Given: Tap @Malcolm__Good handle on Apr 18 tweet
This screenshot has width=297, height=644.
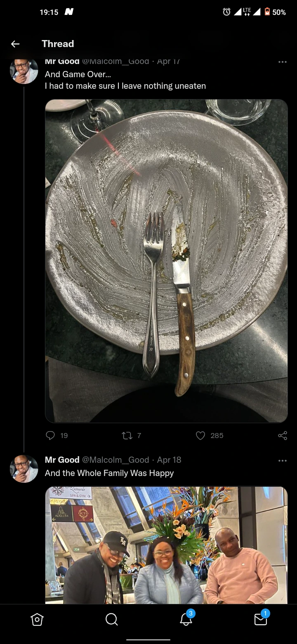Looking at the screenshot, I should pos(115,460).
